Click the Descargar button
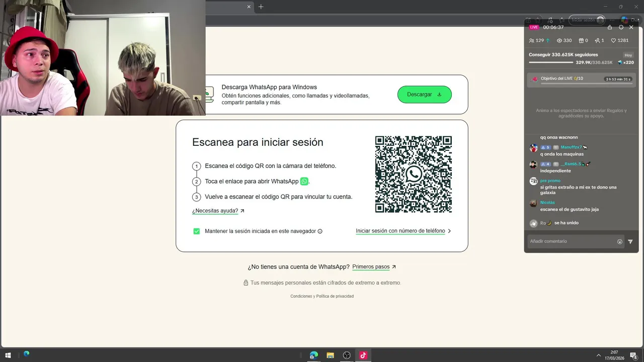The width and height of the screenshot is (644, 362). [x=425, y=95]
